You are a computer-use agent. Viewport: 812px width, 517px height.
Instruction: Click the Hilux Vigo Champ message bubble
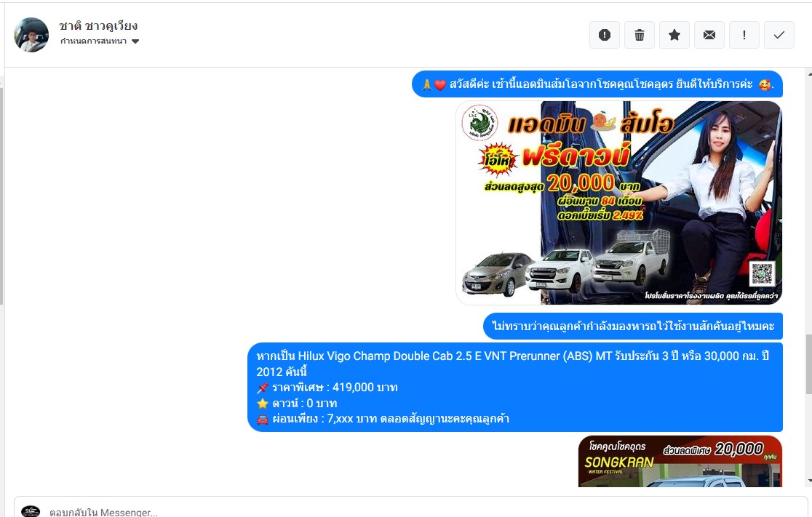point(514,387)
